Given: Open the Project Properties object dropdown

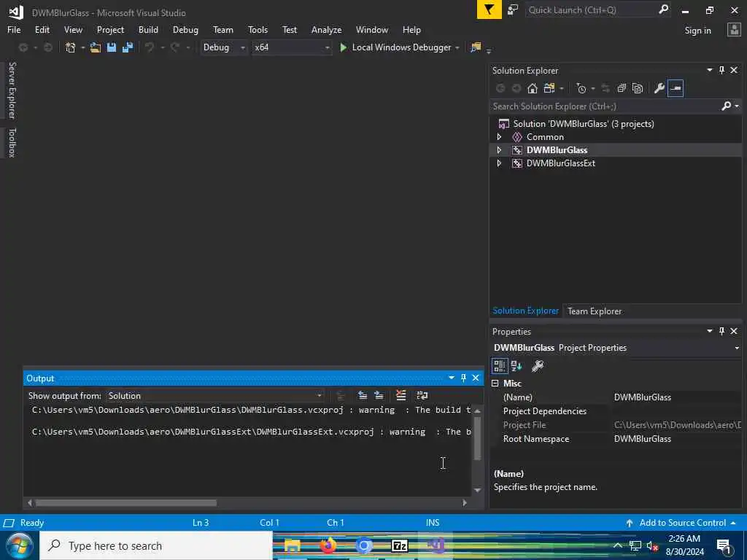Looking at the screenshot, I should 737,348.
